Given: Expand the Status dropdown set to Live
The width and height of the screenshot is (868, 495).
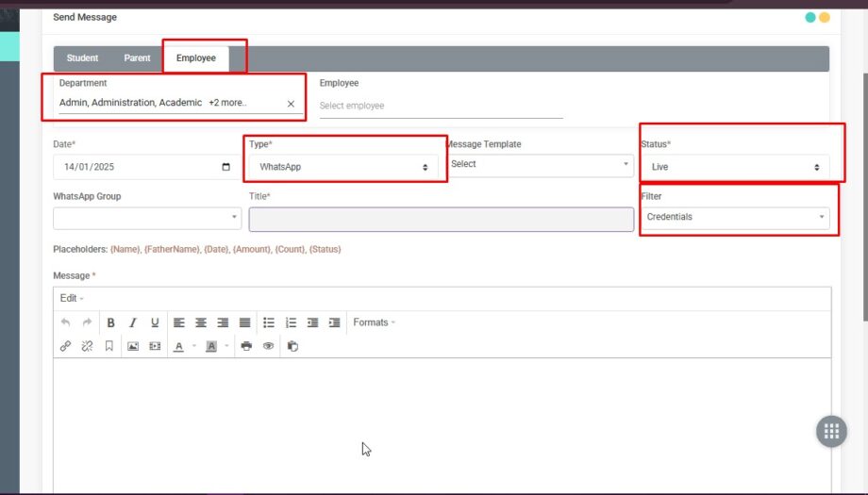Looking at the screenshot, I should pos(734,167).
